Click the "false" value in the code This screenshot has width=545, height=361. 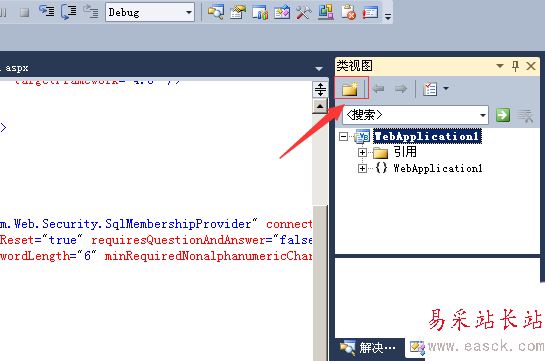click(x=292, y=240)
